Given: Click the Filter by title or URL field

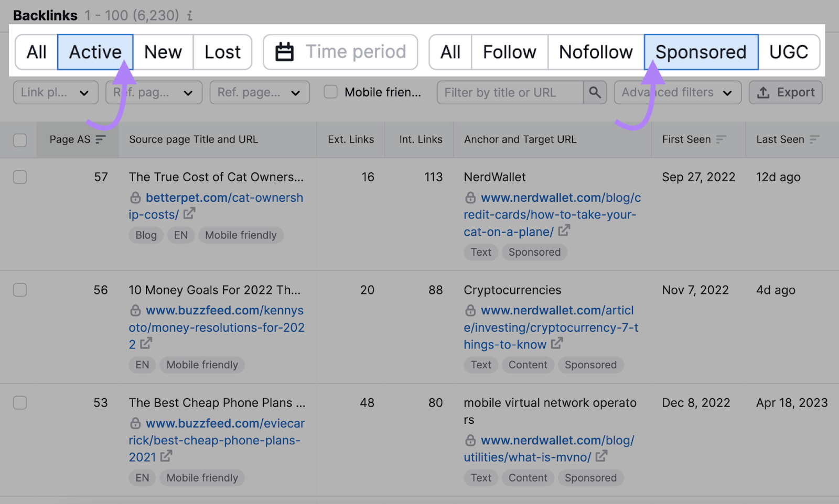Looking at the screenshot, I should click(x=510, y=92).
